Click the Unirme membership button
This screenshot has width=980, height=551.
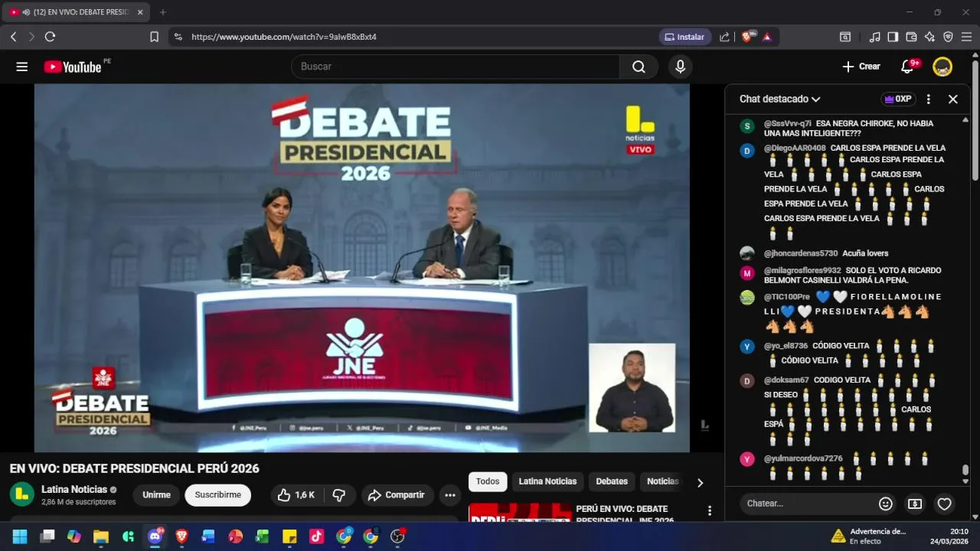click(x=156, y=495)
